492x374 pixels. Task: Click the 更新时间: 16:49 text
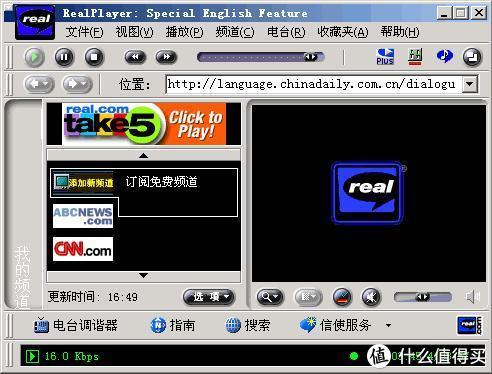coord(93,297)
